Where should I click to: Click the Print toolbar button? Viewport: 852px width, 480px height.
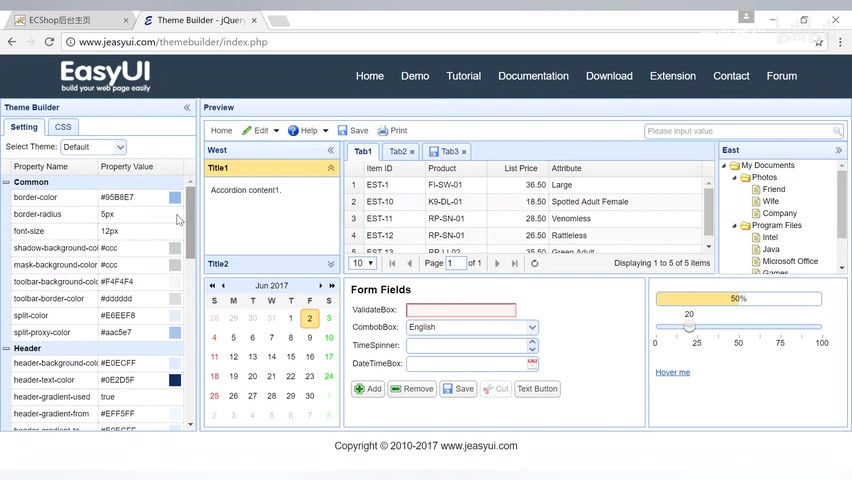tap(392, 130)
